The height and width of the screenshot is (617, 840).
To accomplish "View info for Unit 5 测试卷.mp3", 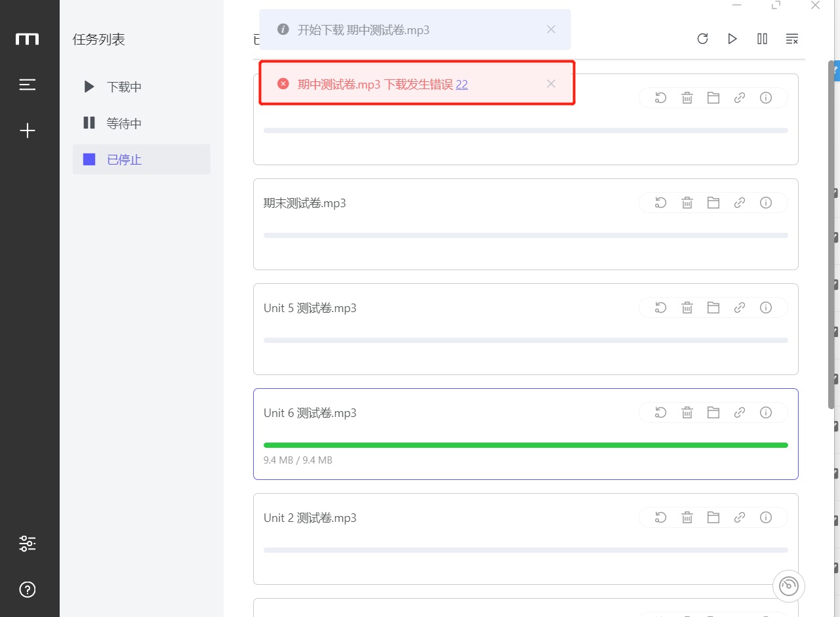I will [x=766, y=308].
